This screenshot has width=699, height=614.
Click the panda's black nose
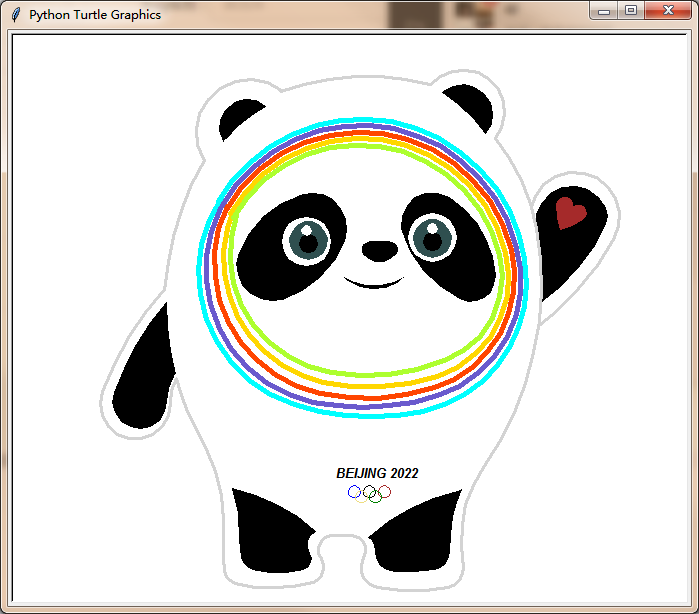coord(380,251)
